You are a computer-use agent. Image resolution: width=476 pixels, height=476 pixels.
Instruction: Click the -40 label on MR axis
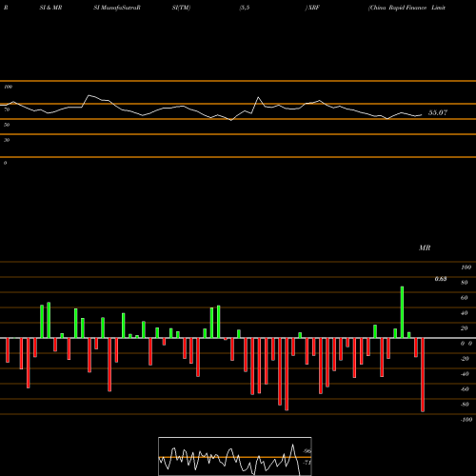pyautogui.click(x=465, y=374)
